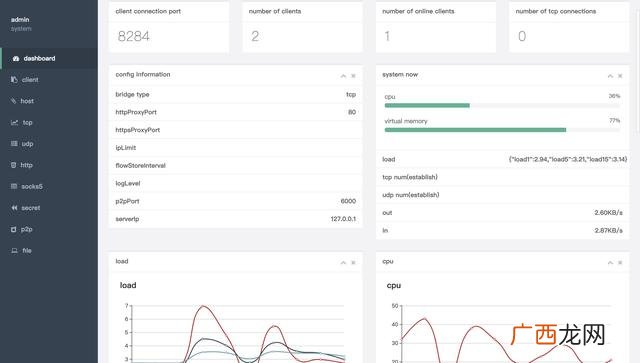Click the logLevel row label
640x363 pixels.
pyautogui.click(x=128, y=183)
